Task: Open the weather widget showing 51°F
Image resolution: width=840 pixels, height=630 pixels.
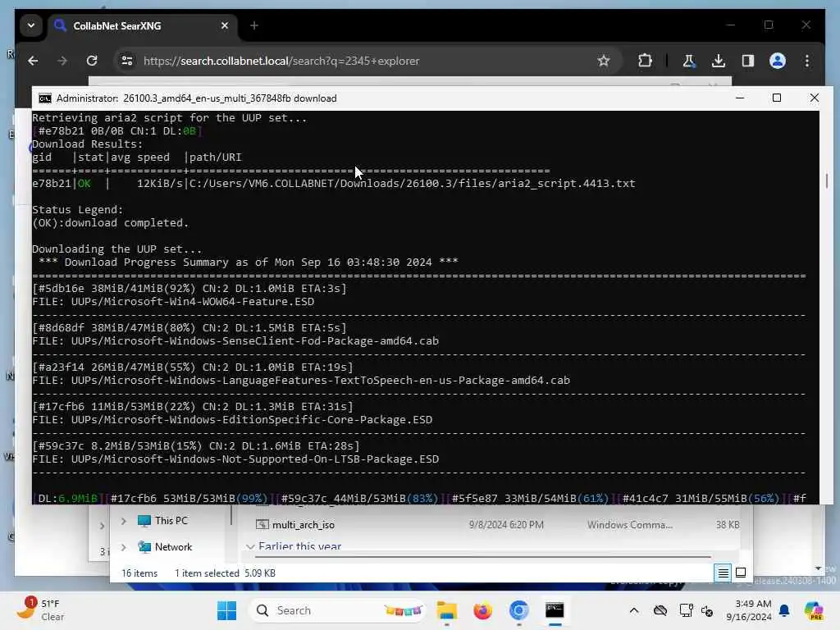Action: pyautogui.click(x=40, y=610)
